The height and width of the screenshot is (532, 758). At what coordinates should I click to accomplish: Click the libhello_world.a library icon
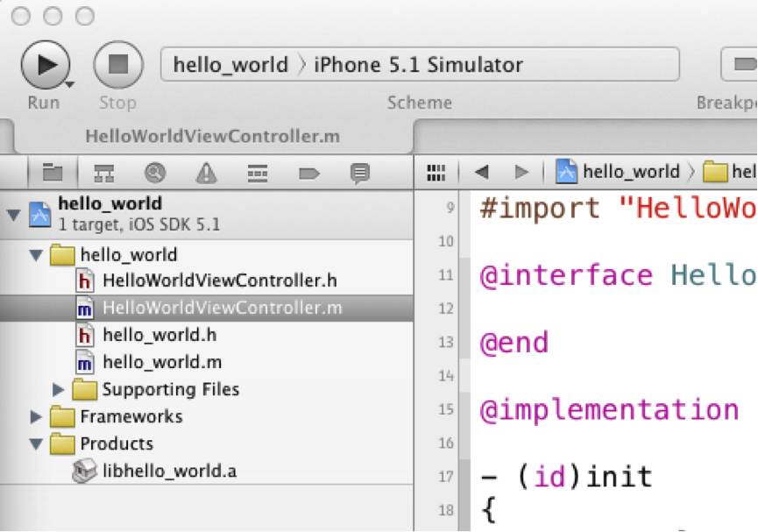84,471
